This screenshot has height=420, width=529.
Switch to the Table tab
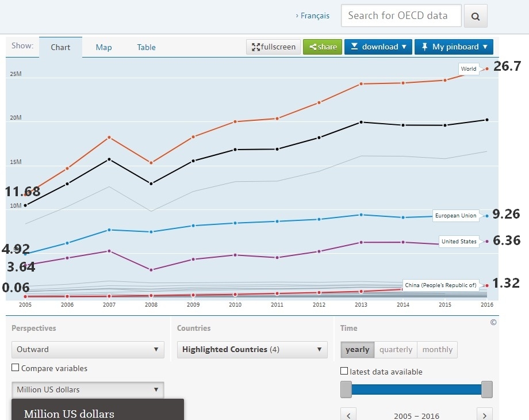pos(146,47)
